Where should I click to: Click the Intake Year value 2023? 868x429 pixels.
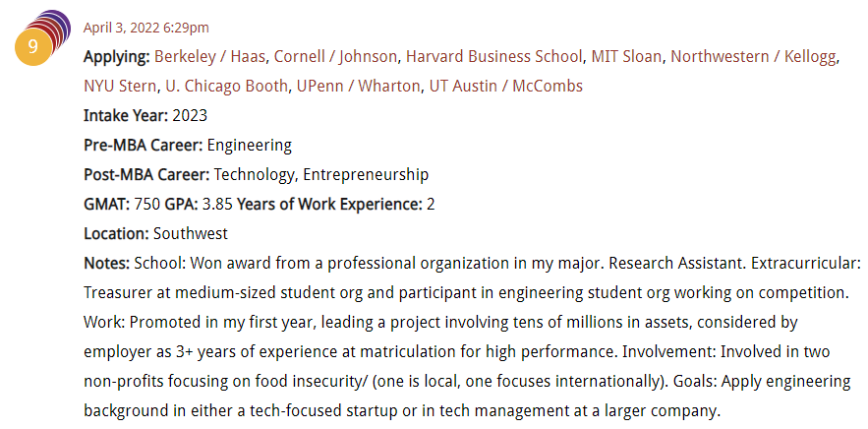190,115
